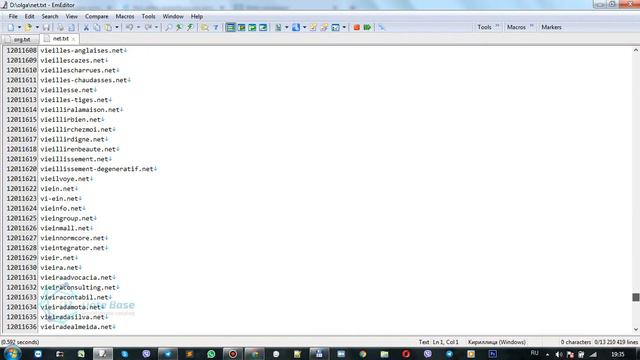The height and width of the screenshot is (360, 640).
Task: Show hidden tray icons arrow
Action: [547, 354]
